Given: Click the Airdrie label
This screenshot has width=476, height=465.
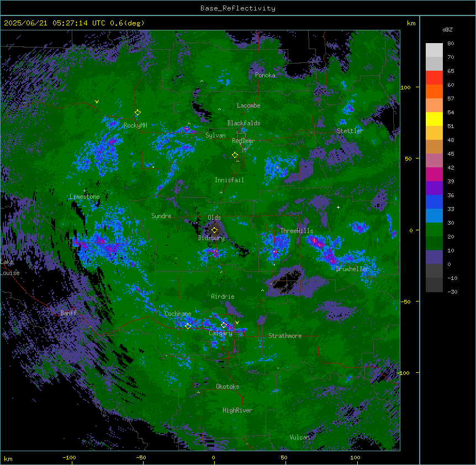Looking at the screenshot, I should [223, 297].
